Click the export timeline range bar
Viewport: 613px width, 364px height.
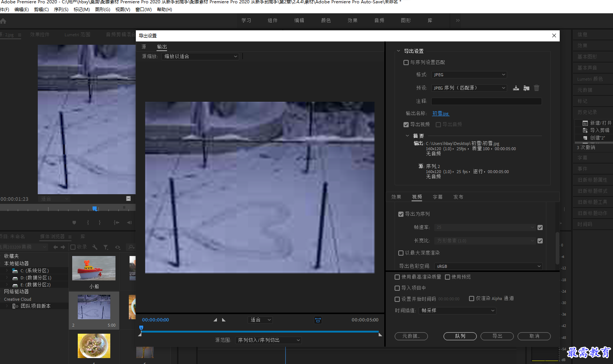[260, 332]
